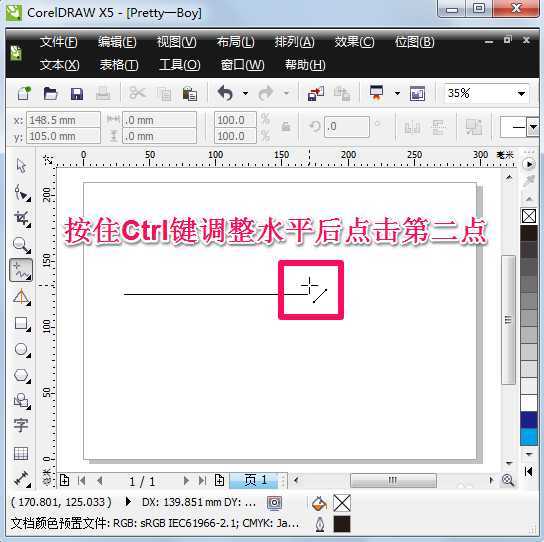The image size is (544, 542).
Task: Pick the black palette swatch
Action: 529,234
